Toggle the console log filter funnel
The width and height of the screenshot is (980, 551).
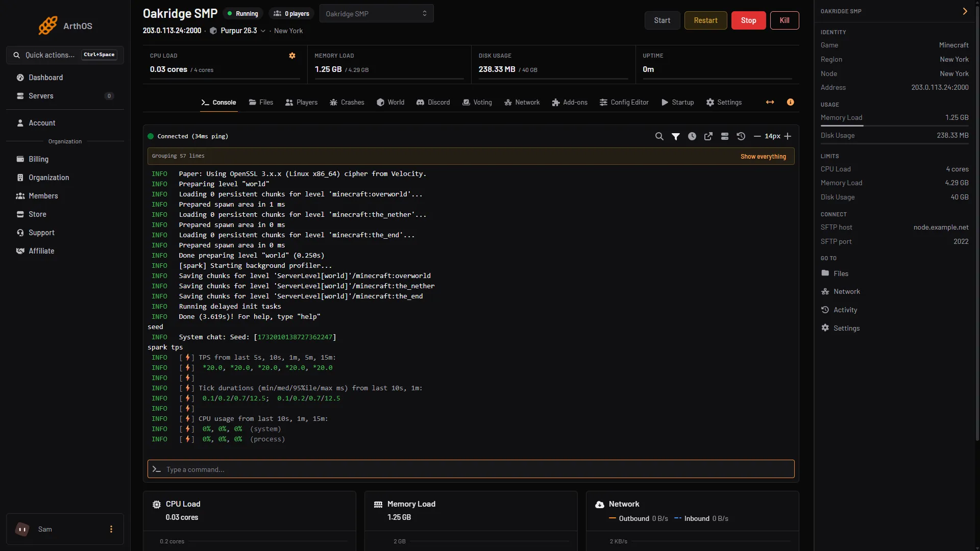coord(676,136)
